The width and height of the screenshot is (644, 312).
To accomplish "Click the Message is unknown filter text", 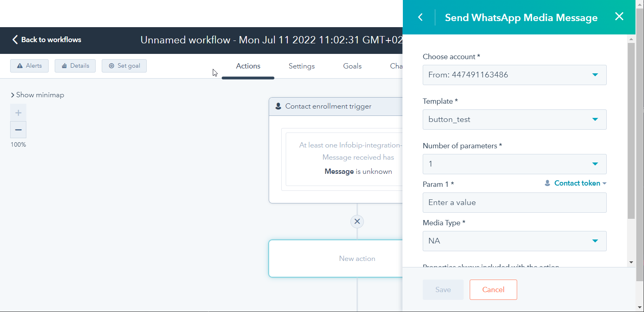I will [x=358, y=171].
